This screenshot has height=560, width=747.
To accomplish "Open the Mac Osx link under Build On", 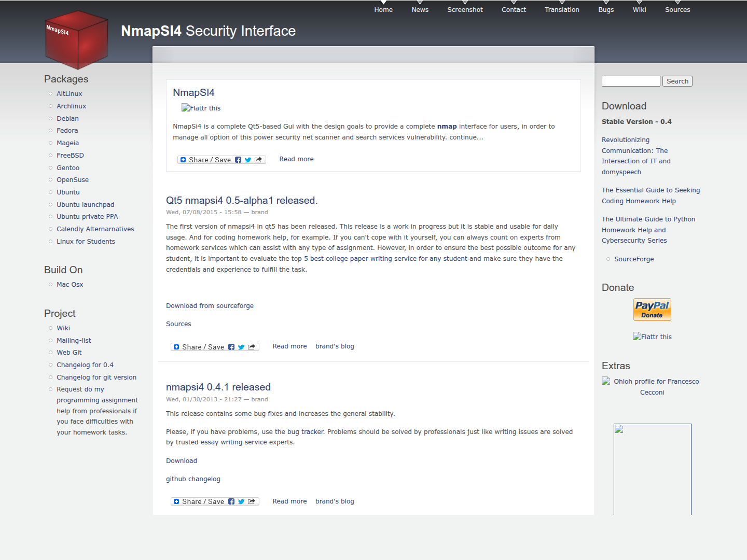I will coord(70,285).
